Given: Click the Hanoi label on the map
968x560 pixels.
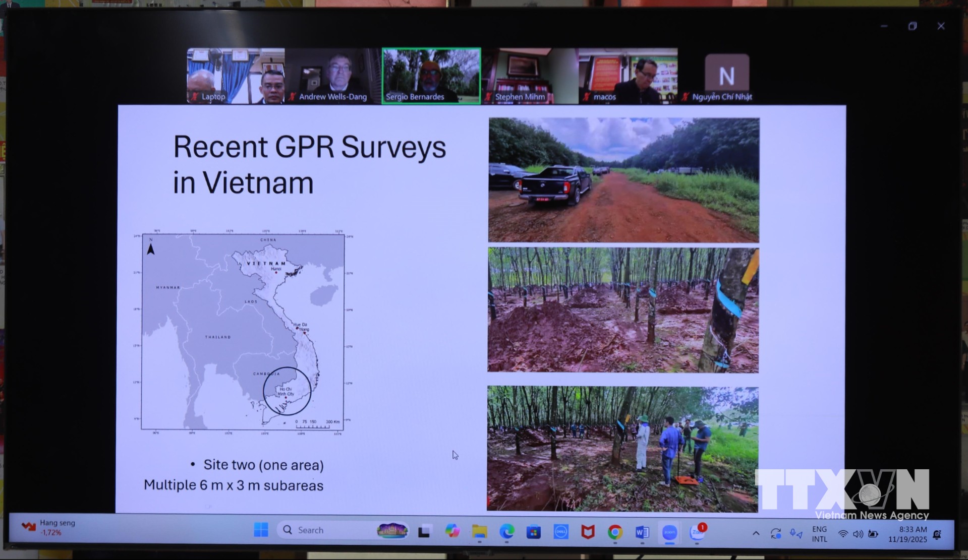Looking at the screenshot, I should 276,269.
